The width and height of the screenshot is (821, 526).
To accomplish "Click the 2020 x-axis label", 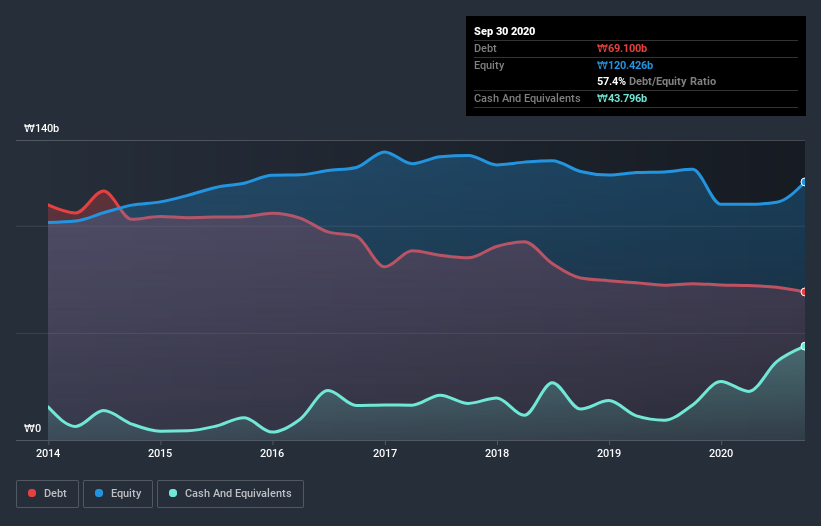I will point(721,453).
